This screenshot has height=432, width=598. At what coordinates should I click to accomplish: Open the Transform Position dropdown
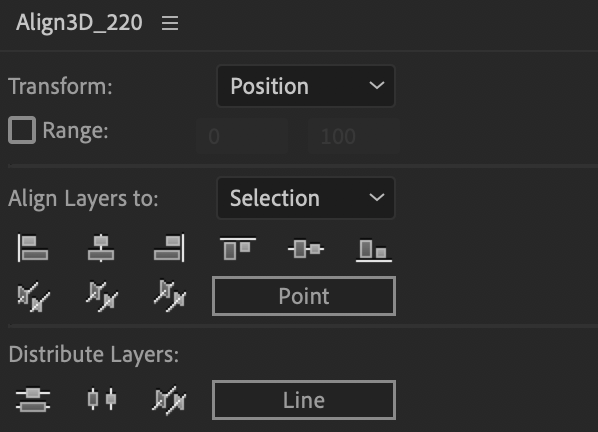coord(306,86)
